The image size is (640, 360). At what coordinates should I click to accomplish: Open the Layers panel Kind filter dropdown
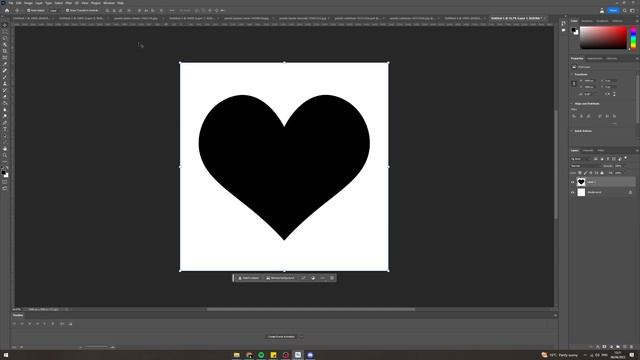click(x=580, y=159)
